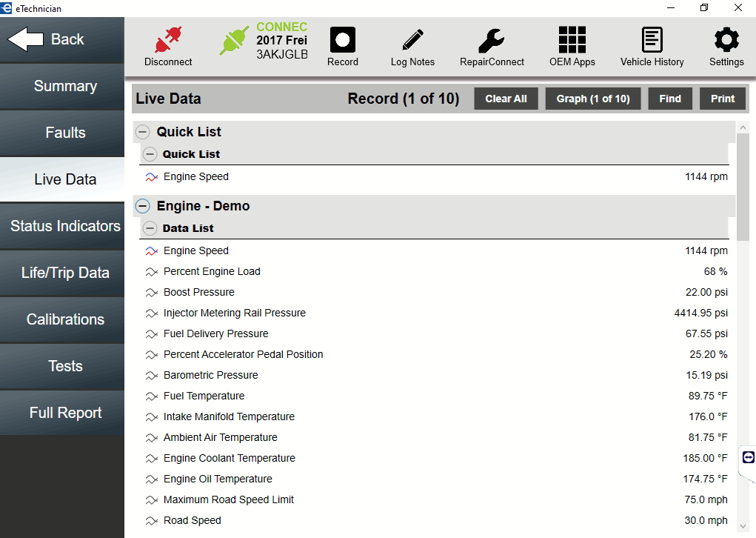Open Graph (1 of 10) view

[x=592, y=98]
